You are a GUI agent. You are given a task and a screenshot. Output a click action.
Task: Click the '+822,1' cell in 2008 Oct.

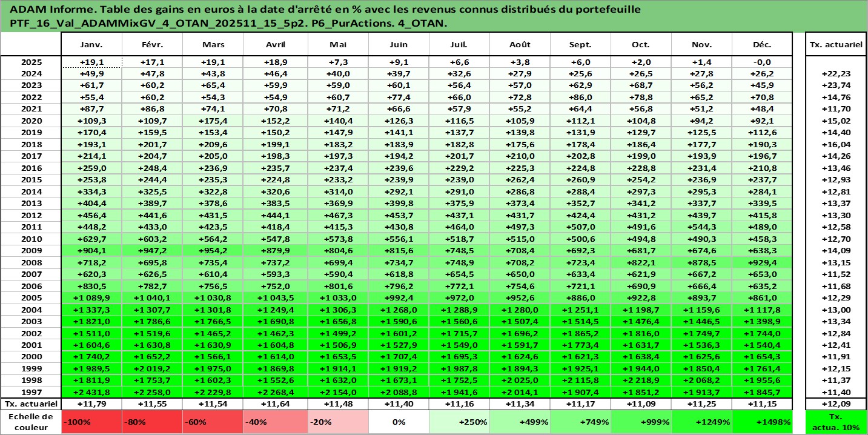click(x=641, y=262)
